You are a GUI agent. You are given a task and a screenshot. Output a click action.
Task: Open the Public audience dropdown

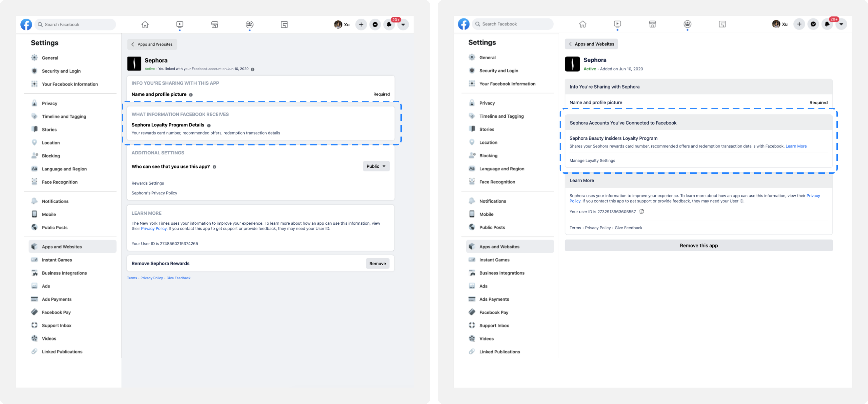[376, 166]
